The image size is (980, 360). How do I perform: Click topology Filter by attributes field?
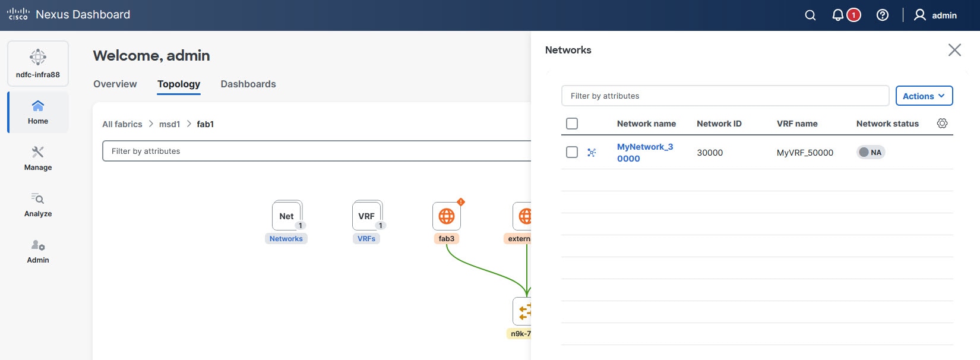(317, 151)
